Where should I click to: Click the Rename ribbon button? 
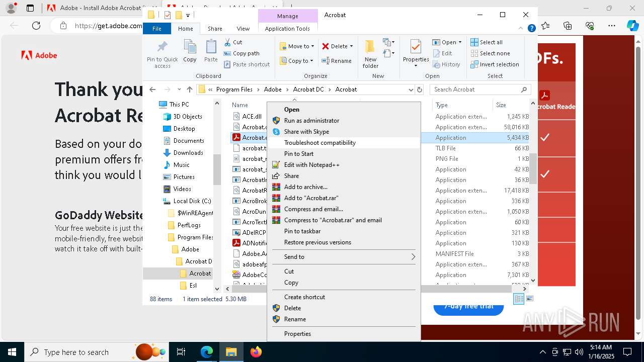tap(337, 61)
